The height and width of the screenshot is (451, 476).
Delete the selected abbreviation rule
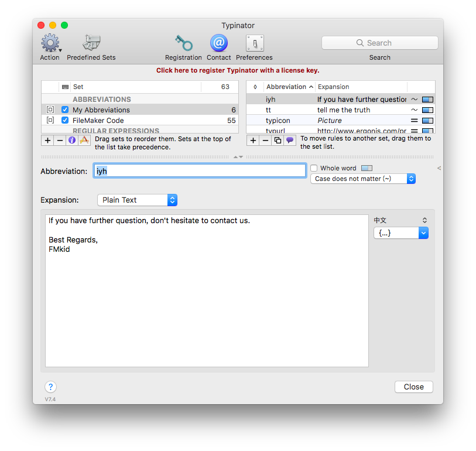click(x=265, y=141)
